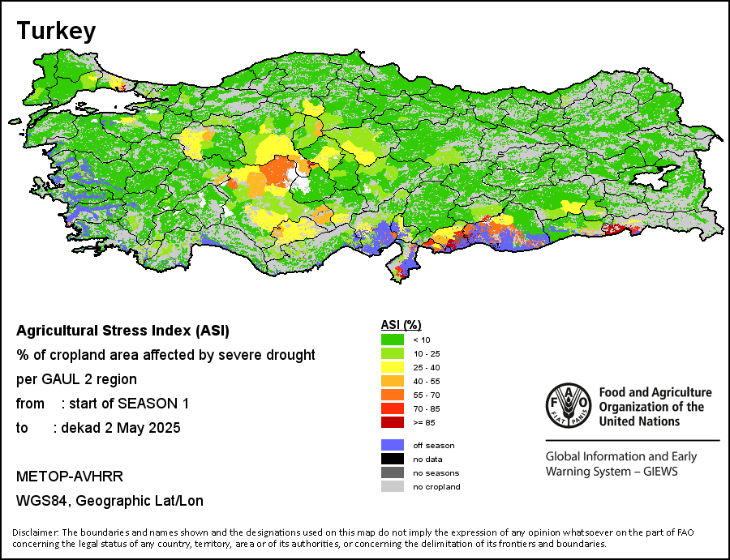Click 'Global Information and Early Warning System – GIEWS'

point(621,464)
